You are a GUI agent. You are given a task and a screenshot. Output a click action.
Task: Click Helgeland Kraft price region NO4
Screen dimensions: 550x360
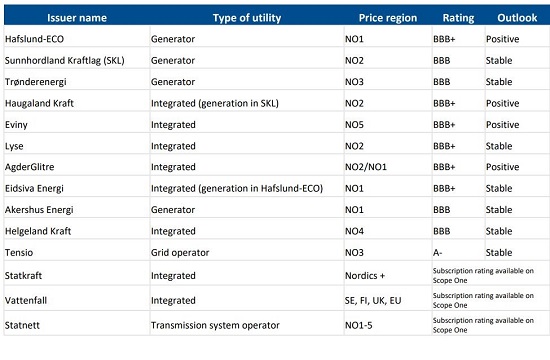tap(354, 231)
